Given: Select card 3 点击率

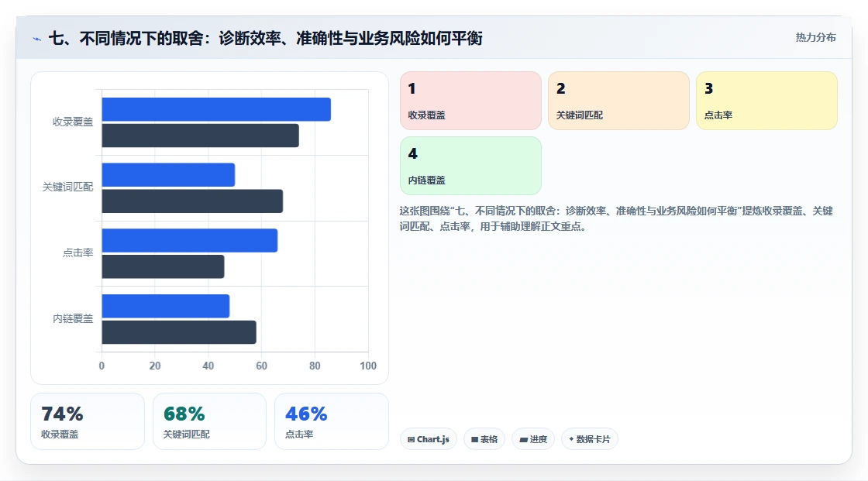Looking at the screenshot, I should (x=766, y=100).
